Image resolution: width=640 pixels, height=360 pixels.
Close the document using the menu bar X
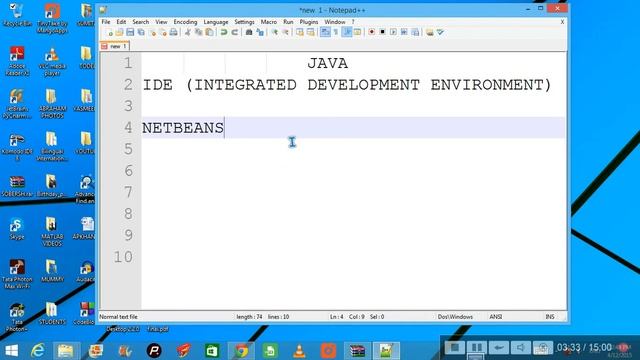pyautogui.click(x=562, y=22)
